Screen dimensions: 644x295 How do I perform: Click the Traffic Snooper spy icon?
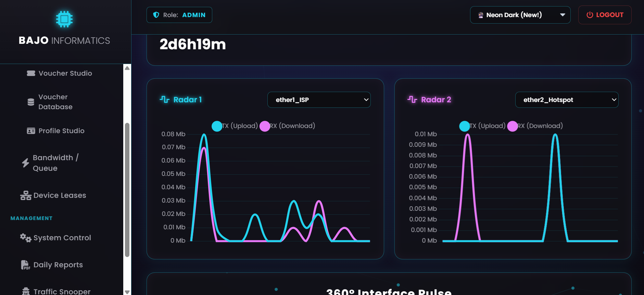point(26,291)
